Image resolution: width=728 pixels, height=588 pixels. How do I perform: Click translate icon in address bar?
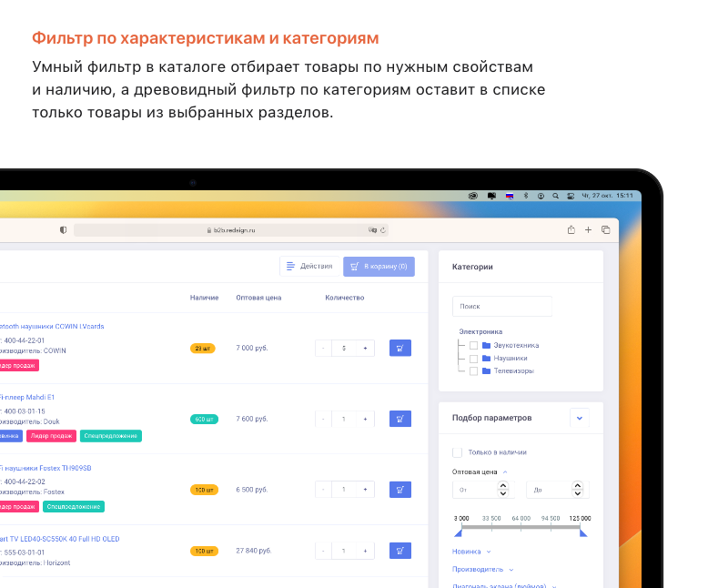[x=372, y=230]
